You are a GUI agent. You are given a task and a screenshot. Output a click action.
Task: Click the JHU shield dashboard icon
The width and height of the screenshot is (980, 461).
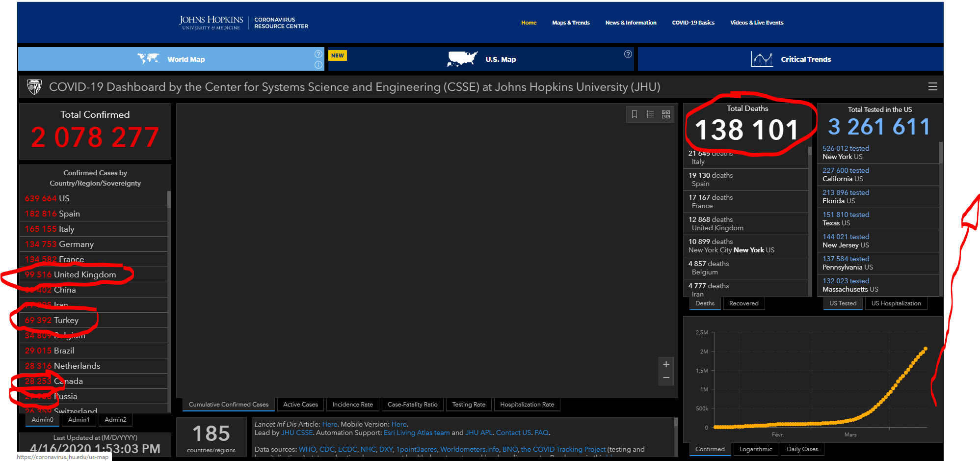tap(34, 87)
